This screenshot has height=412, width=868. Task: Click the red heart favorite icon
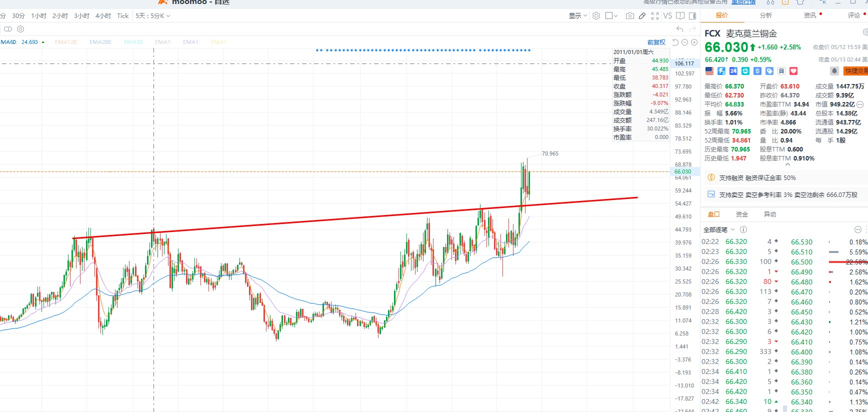793,71
